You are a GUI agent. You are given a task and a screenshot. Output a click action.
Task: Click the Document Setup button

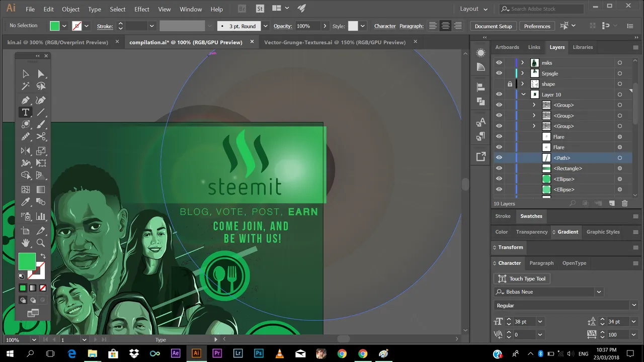coord(493,26)
